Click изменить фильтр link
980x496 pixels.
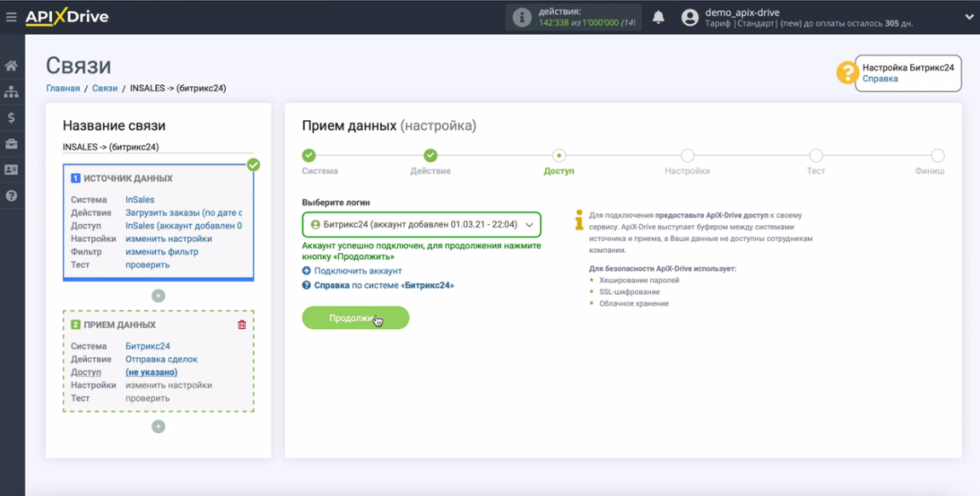pyautogui.click(x=162, y=251)
